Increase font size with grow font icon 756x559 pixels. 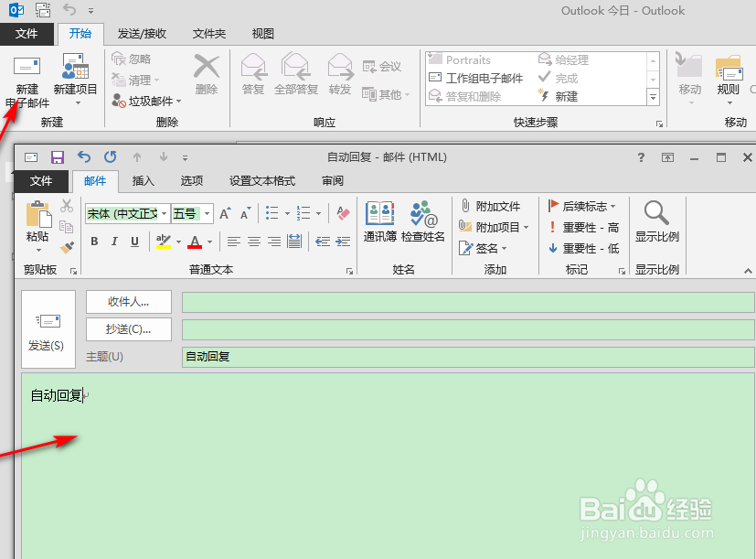point(225,213)
